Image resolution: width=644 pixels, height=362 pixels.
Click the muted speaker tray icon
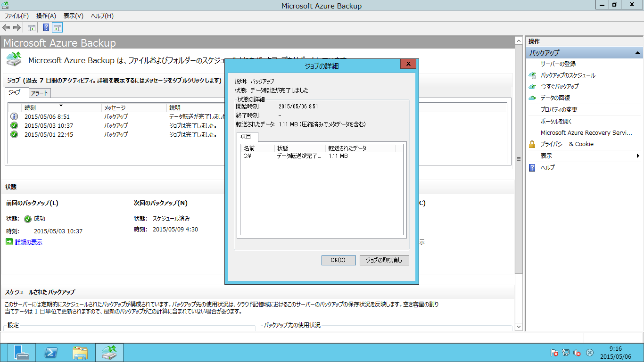click(577, 353)
